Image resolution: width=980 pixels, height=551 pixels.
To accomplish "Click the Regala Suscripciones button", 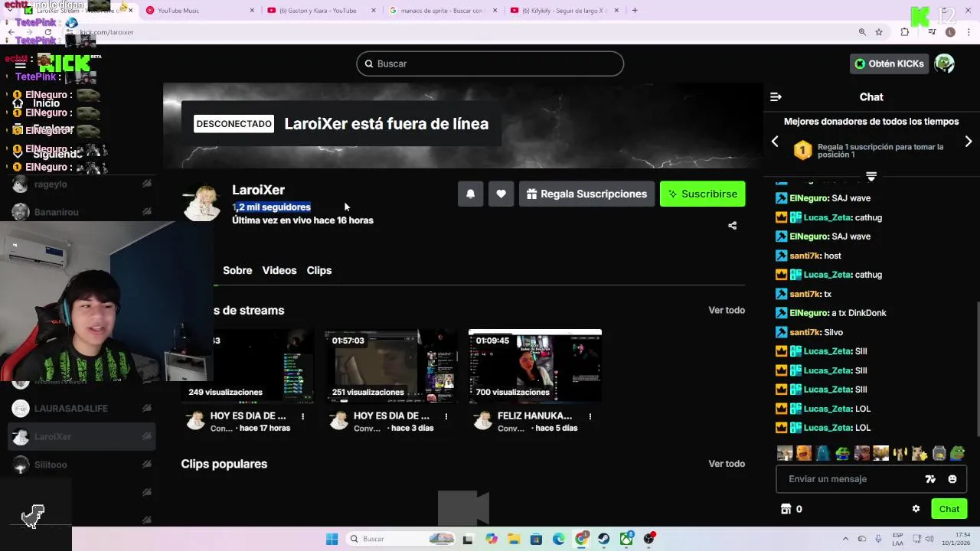I will (586, 194).
